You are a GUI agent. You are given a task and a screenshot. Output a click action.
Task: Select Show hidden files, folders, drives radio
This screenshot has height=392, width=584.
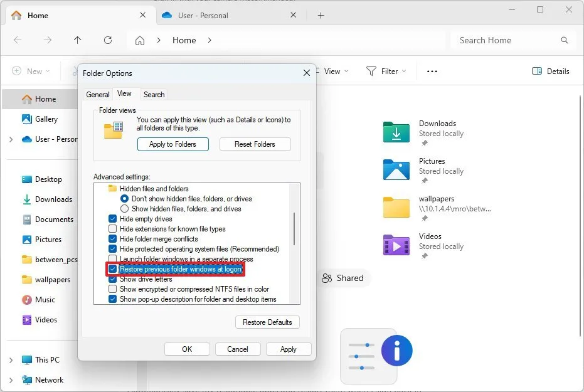tap(124, 209)
